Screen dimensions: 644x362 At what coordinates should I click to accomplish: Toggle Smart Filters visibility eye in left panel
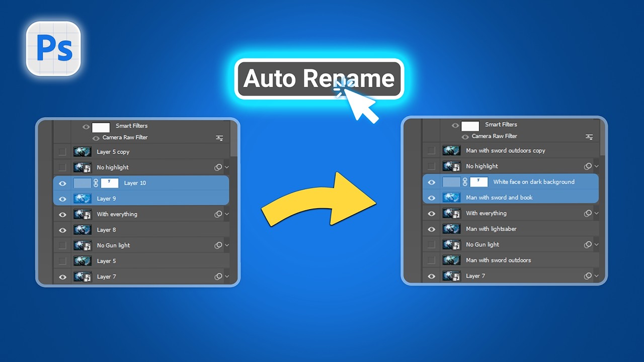pos(86,127)
